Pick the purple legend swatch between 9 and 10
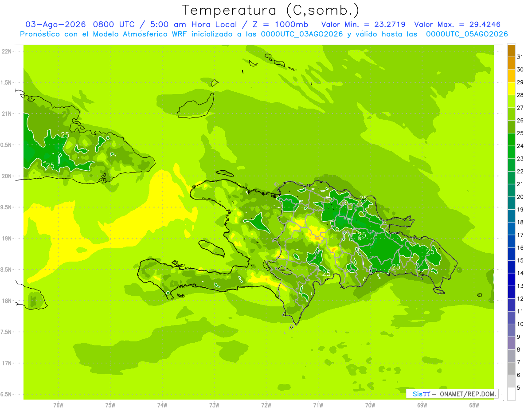Image resolution: width=532 pixels, height=411 pixels. (x=511, y=330)
